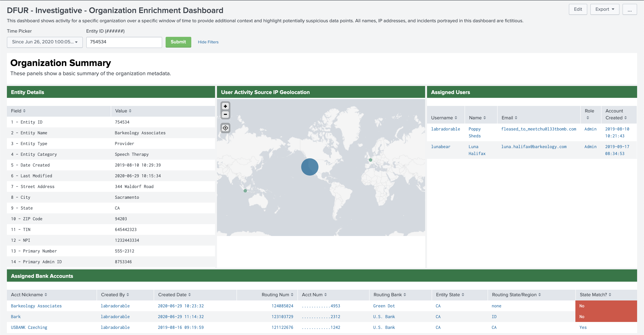Image resolution: width=644 pixels, height=335 pixels.
Task: Sort users by Account Created
Action: click(616, 114)
